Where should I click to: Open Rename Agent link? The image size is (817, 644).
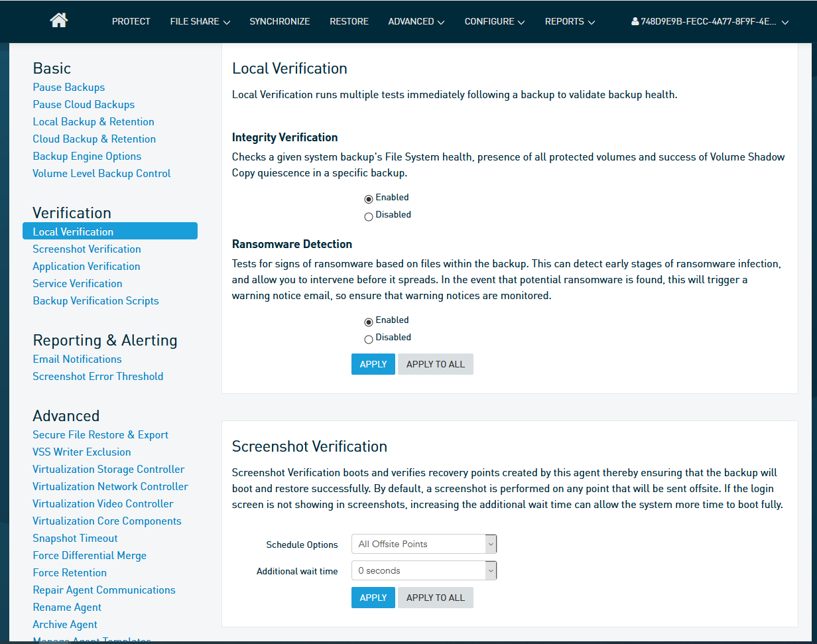[67, 607]
